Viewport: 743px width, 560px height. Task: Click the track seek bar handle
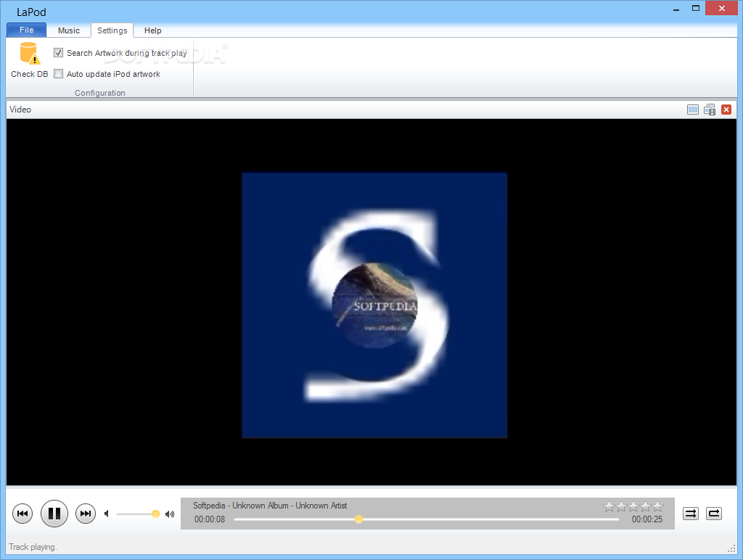358,519
